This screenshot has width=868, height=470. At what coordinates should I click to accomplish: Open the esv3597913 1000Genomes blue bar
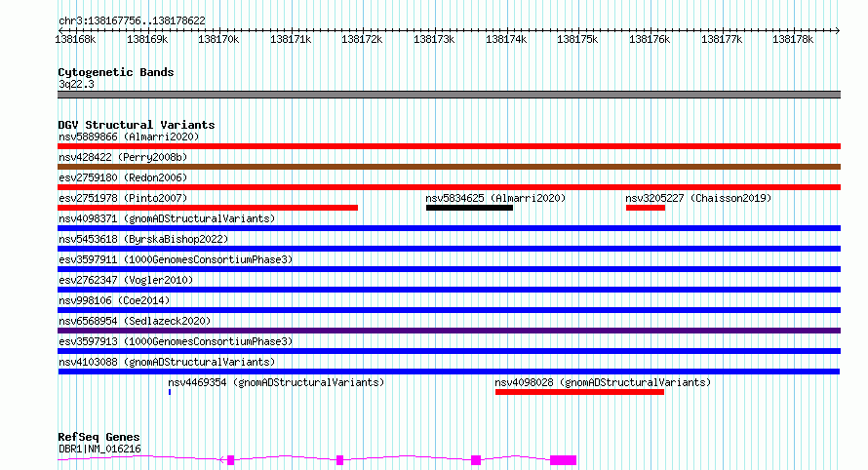click(x=449, y=351)
